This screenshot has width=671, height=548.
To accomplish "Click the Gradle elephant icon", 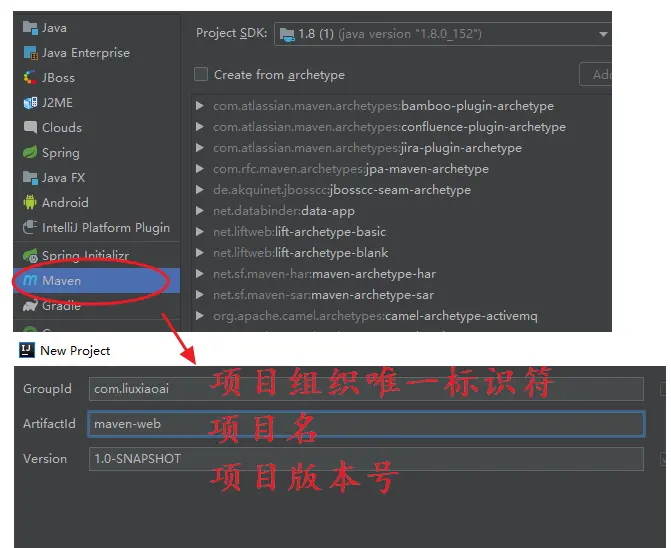I will tap(30, 305).
